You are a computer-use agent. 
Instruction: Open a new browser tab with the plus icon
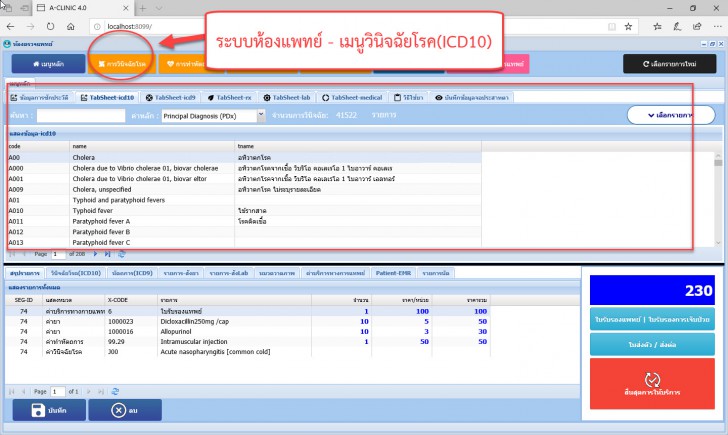(143, 8)
